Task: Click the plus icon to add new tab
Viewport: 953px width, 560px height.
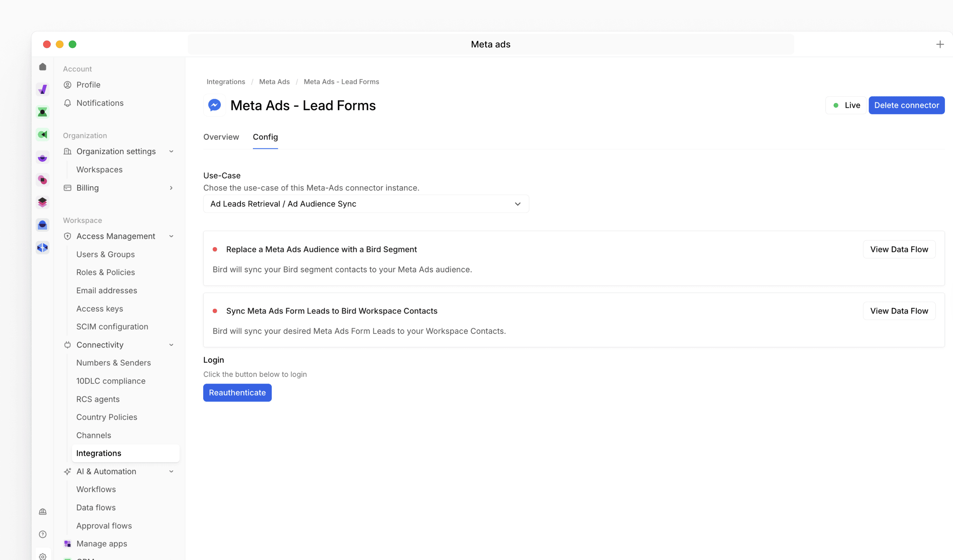Action: (940, 44)
